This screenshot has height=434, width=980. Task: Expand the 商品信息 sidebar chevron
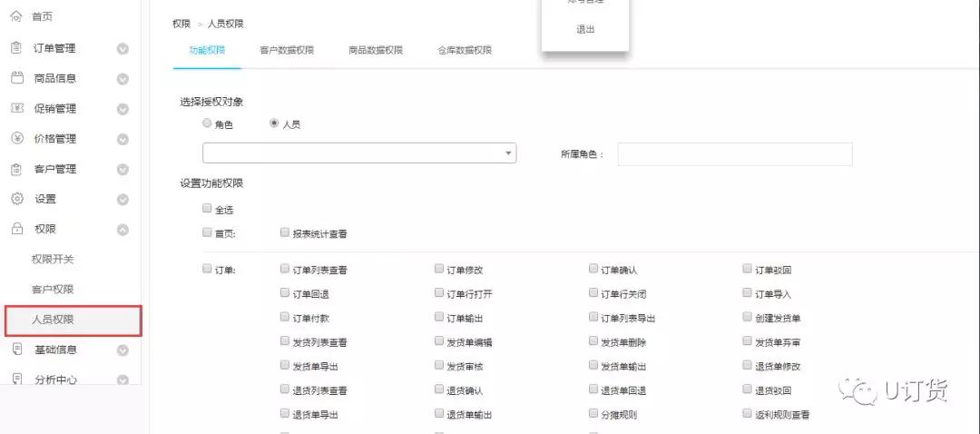[x=123, y=79]
